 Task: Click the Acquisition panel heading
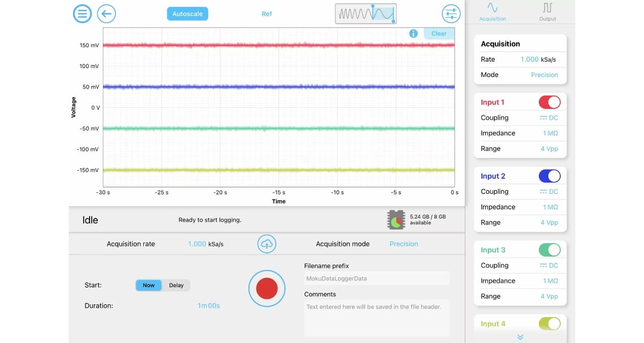500,44
